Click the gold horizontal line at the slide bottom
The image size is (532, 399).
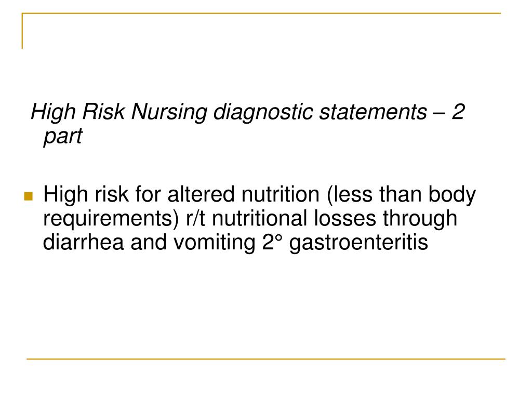tap(266, 358)
